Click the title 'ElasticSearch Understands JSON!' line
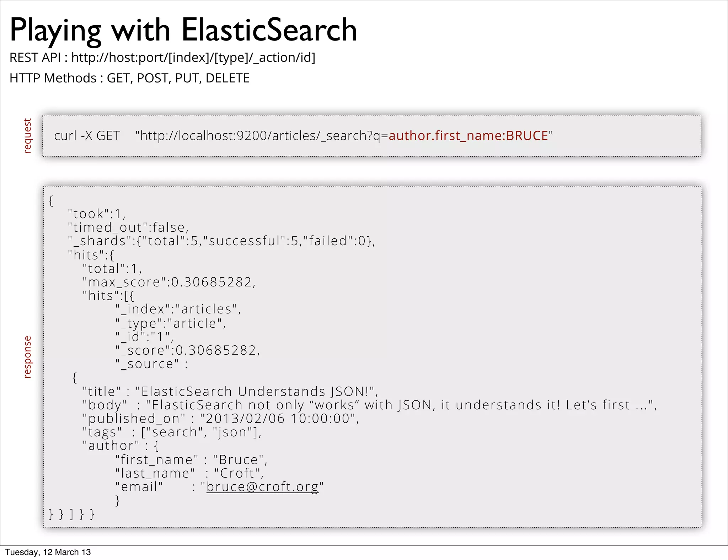728x560 pixels. click(x=230, y=392)
